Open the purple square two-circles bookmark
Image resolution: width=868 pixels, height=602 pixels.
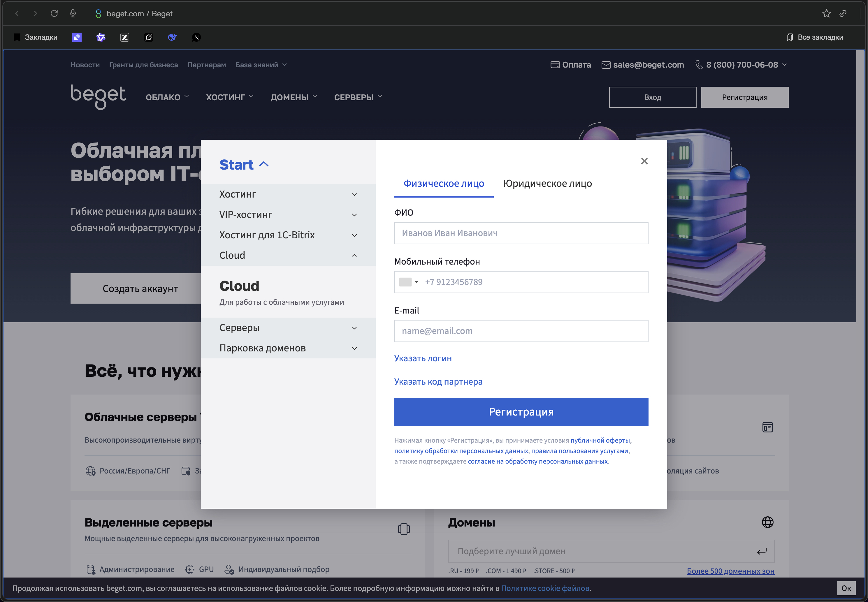pos(77,37)
